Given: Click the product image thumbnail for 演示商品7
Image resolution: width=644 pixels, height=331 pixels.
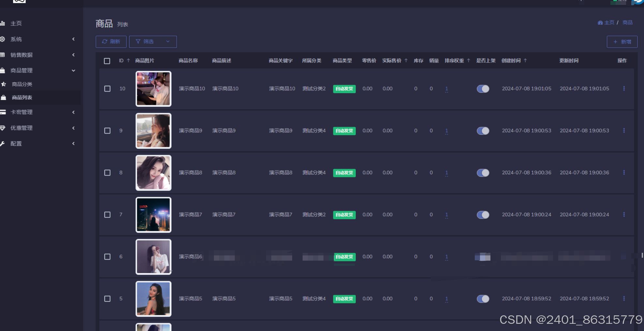Looking at the screenshot, I should [x=153, y=215].
